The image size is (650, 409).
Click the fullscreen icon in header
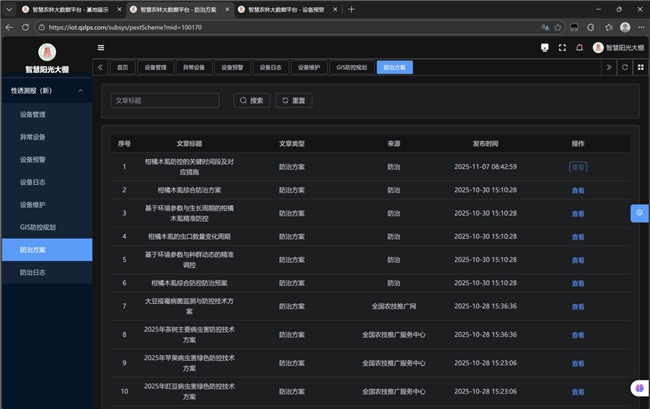[x=562, y=47]
